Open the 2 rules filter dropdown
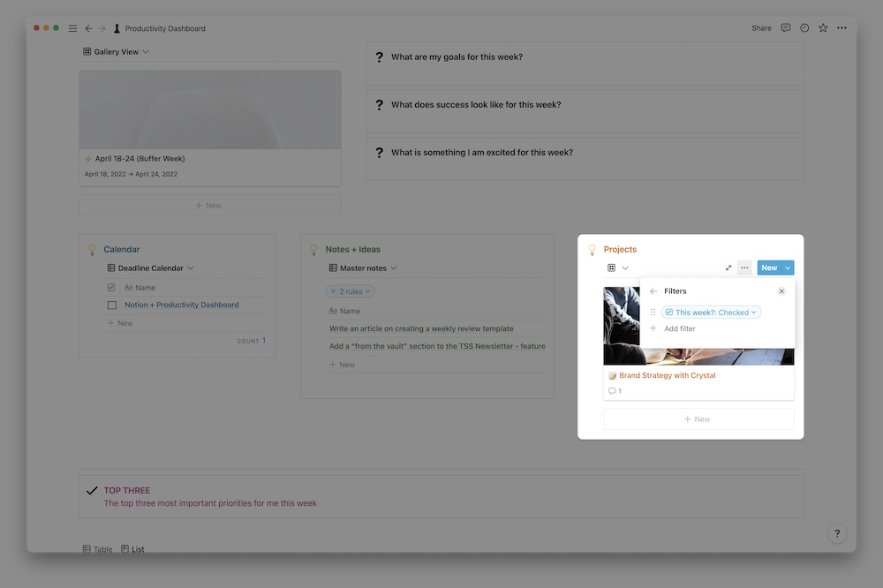Screen dimensions: 883x588 point(351,291)
